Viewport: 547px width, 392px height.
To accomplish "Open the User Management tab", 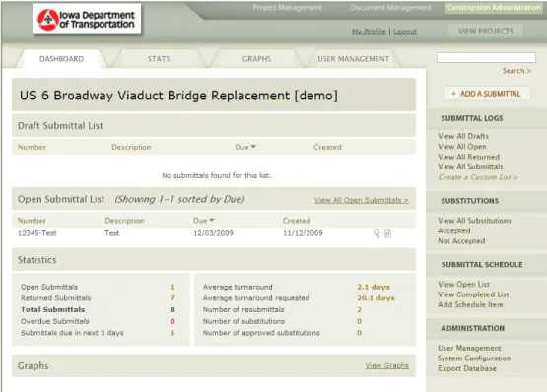I will (x=354, y=59).
